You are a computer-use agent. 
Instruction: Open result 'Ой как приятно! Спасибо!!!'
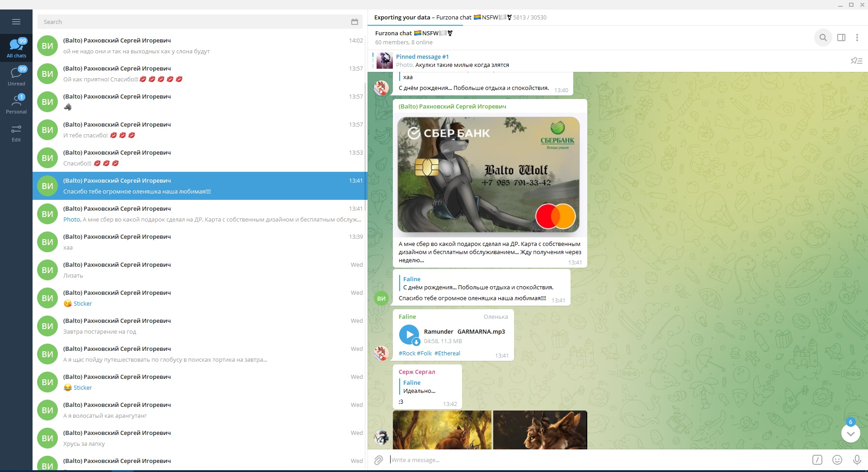(200, 74)
